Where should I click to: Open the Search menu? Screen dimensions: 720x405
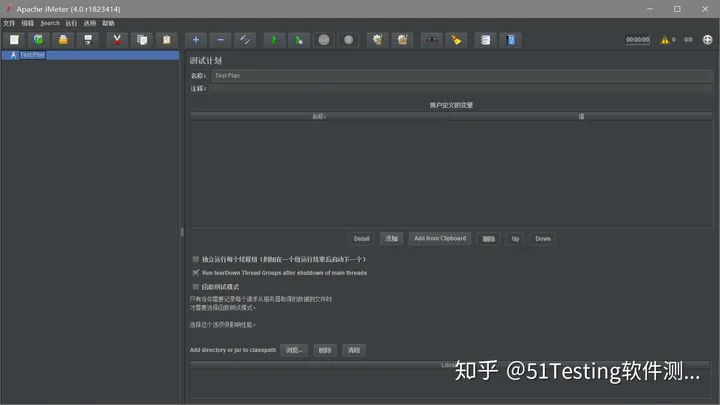(x=50, y=23)
